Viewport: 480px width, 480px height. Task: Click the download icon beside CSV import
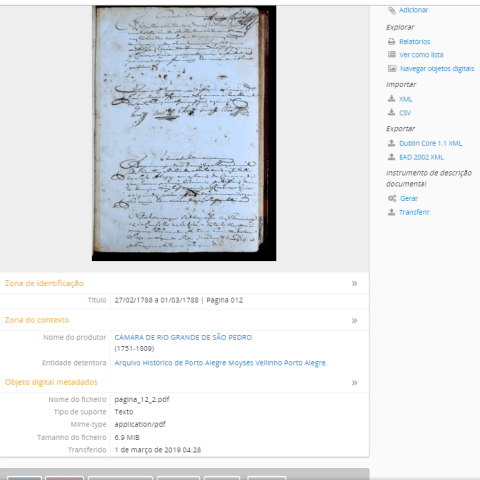point(392,113)
